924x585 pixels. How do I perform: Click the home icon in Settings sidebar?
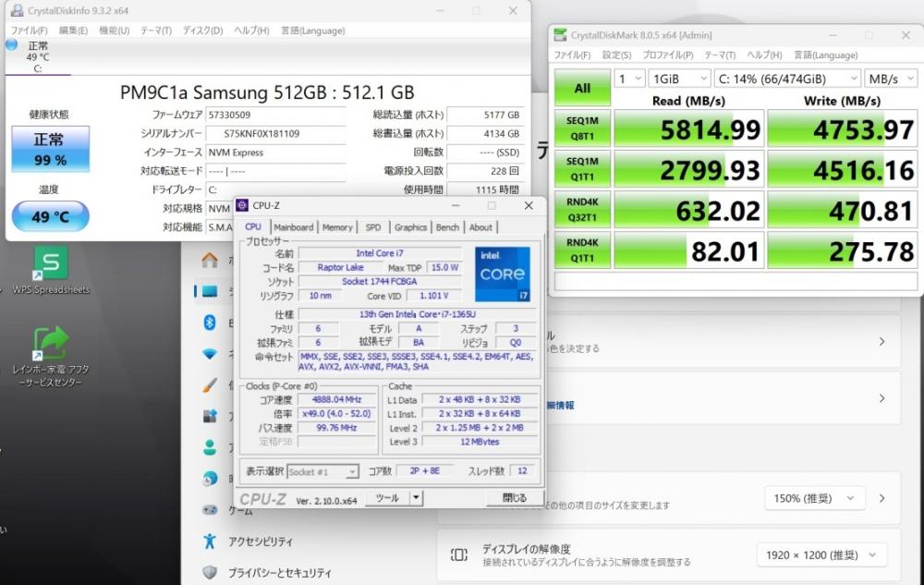click(209, 260)
